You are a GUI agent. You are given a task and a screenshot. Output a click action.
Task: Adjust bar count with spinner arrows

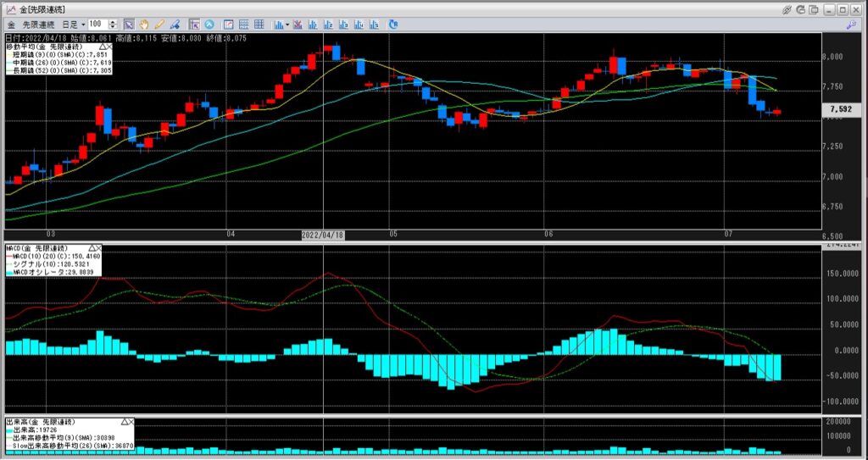click(115, 25)
